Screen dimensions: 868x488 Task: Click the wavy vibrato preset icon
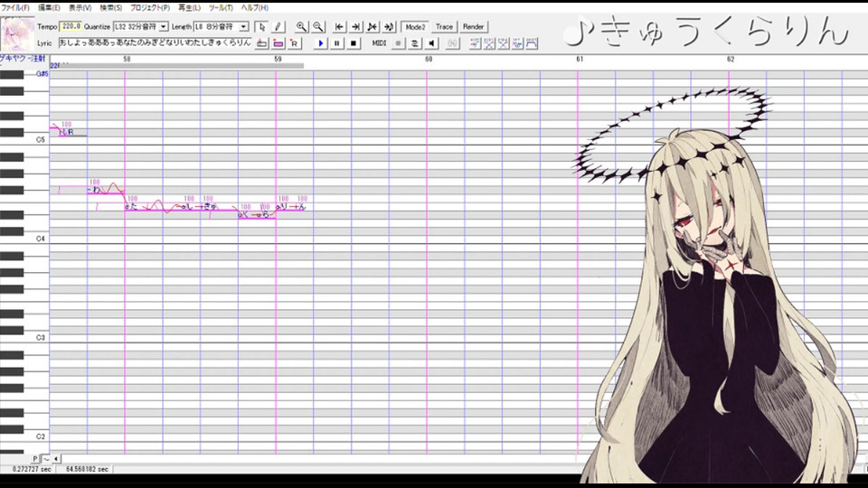pyautogui.click(x=517, y=43)
